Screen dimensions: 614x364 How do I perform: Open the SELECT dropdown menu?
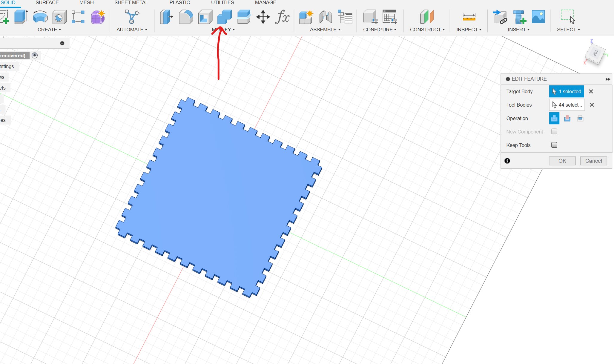(568, 30)
